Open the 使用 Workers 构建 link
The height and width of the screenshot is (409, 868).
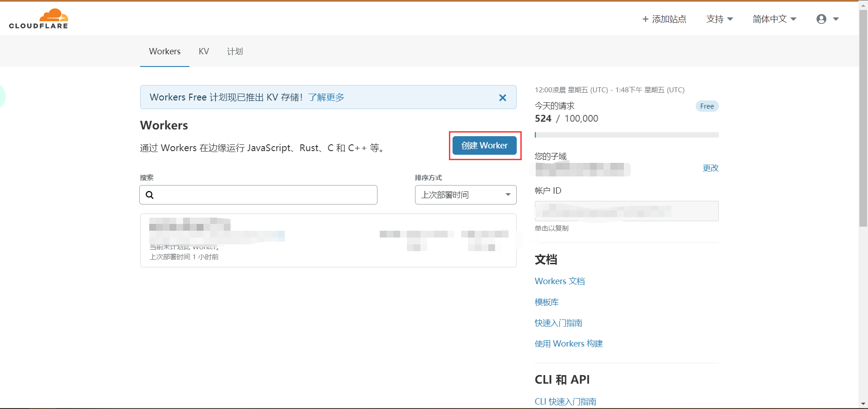569,344
